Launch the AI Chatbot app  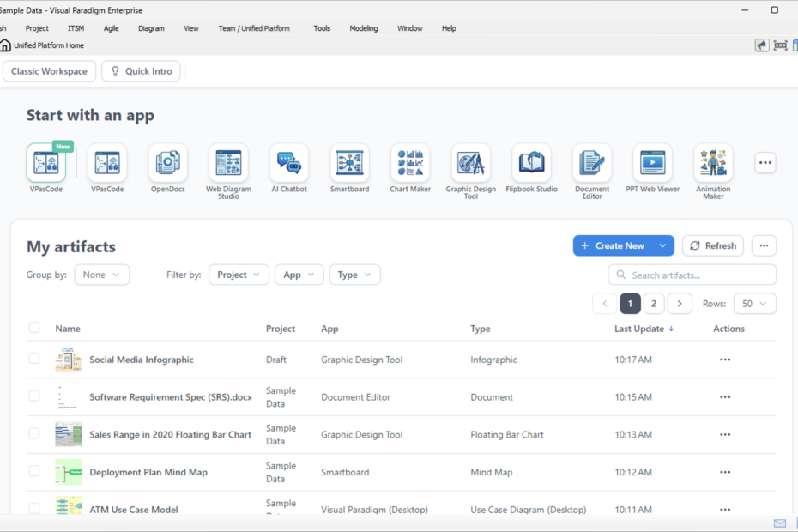click(x=289, y=163)
